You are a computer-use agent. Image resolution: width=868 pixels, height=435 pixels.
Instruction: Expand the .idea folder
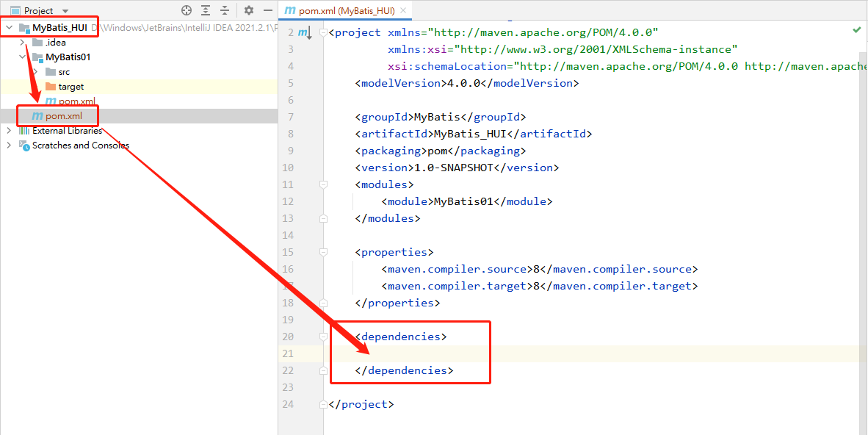click(x=22, y=42)
